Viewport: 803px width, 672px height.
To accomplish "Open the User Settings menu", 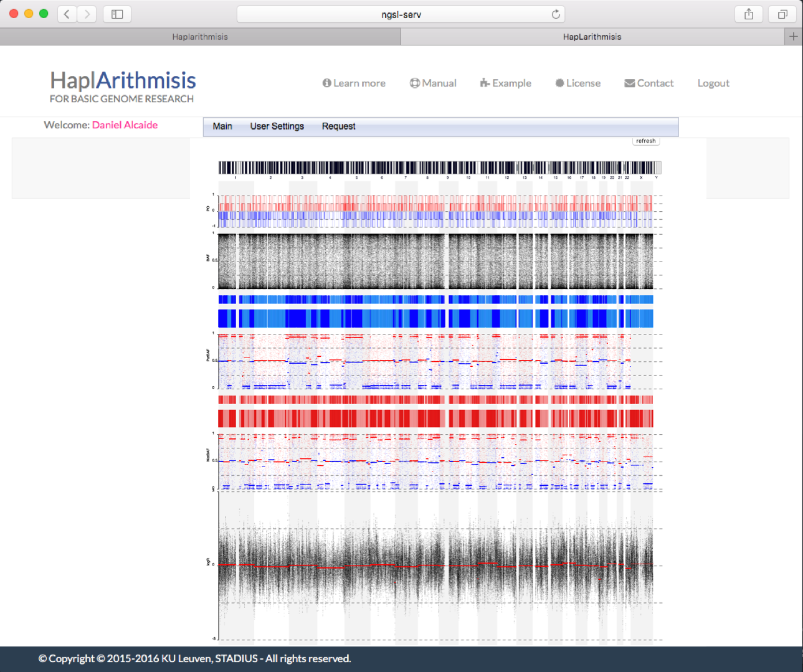I will click(x=277, y=126).
